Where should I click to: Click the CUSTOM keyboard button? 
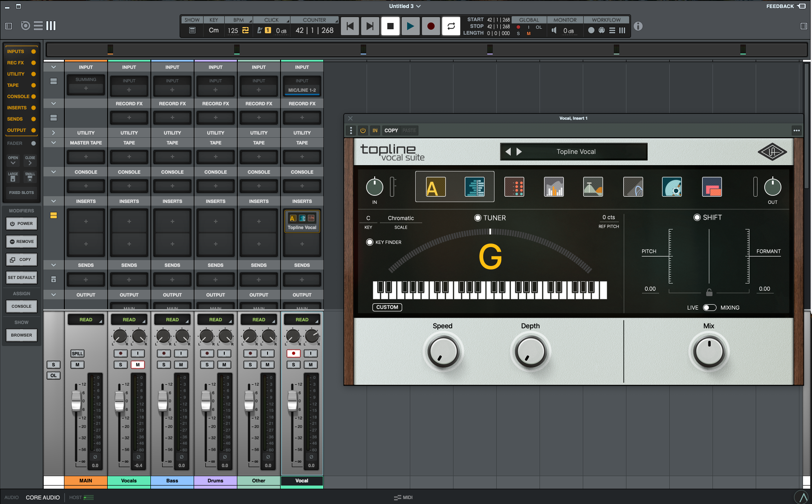[x=387, y=307]
